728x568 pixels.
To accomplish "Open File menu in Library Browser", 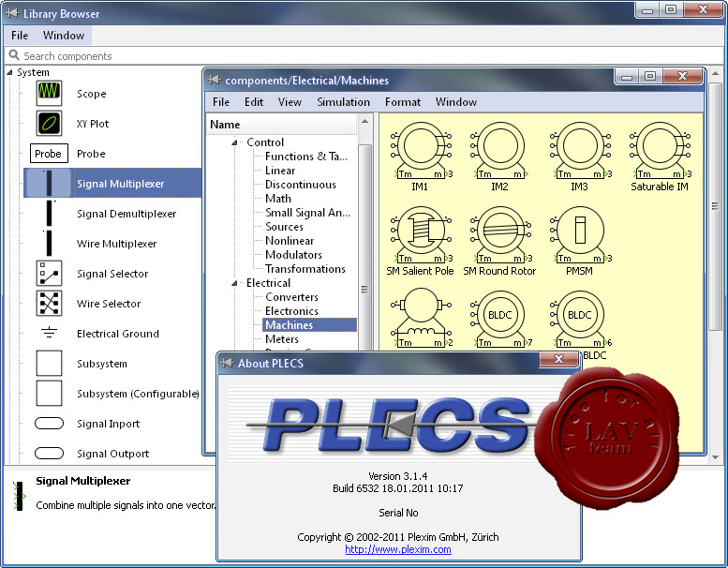I will point(20,36).
